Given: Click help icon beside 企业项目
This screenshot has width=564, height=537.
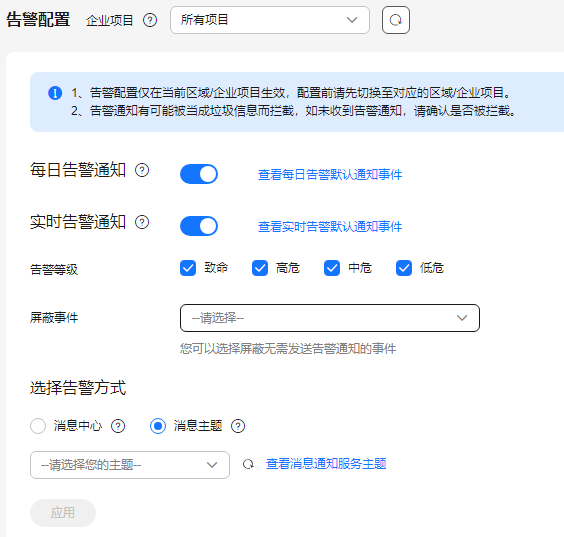Looking at the screenshot, I should pyautogui.click(x=150, y=20).
